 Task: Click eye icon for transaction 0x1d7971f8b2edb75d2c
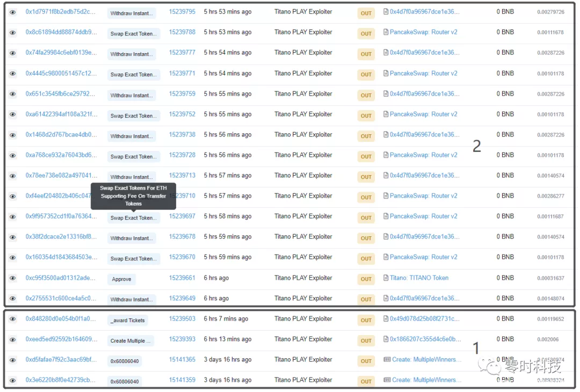coord(12,12)
